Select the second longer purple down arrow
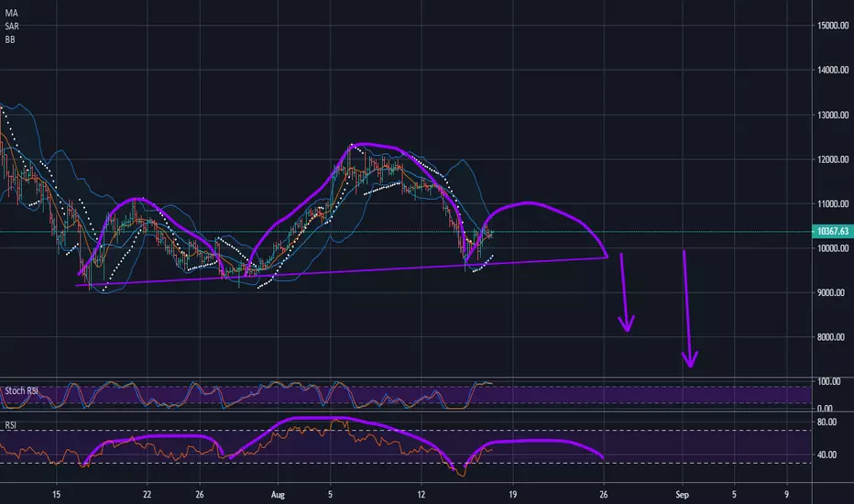The image size is (854, 504). click(688, 309)
